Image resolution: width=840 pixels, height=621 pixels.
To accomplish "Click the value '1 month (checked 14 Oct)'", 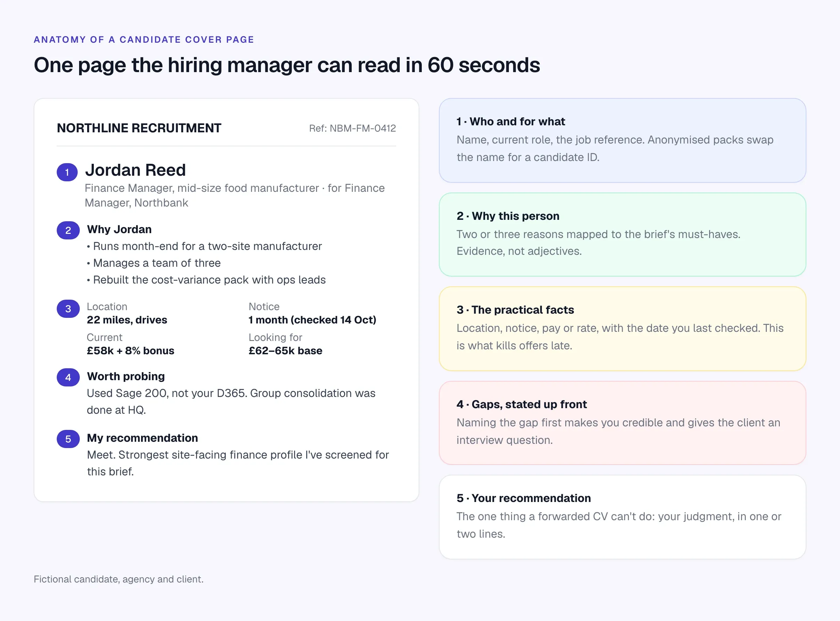I will [312, 320].
